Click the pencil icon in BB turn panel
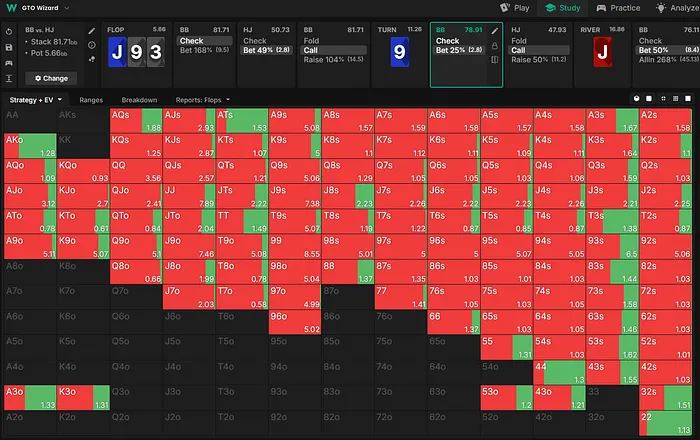This screenshot has height=440, width=700. point(495,31)
